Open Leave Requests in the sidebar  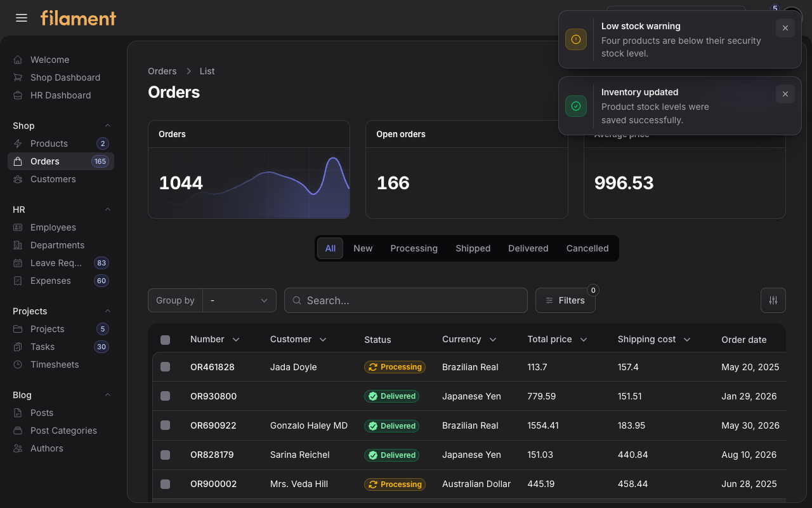click(x=61, y=263)
